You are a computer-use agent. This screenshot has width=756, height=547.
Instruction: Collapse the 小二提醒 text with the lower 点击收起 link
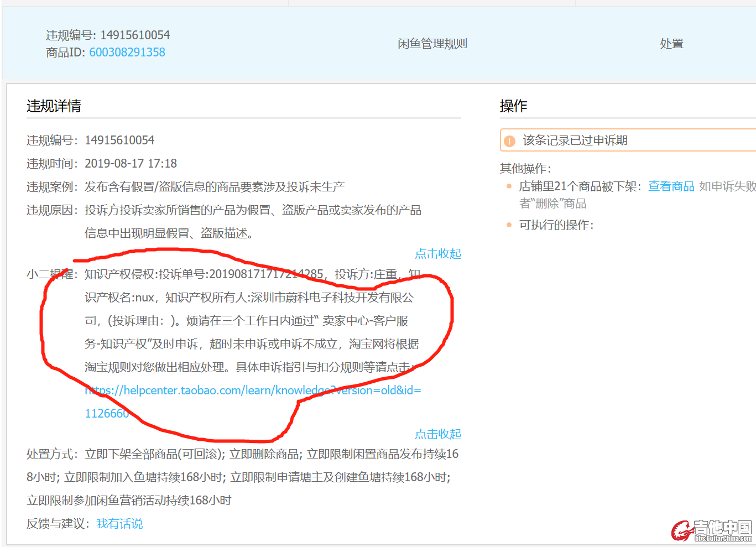coord(438,434)
